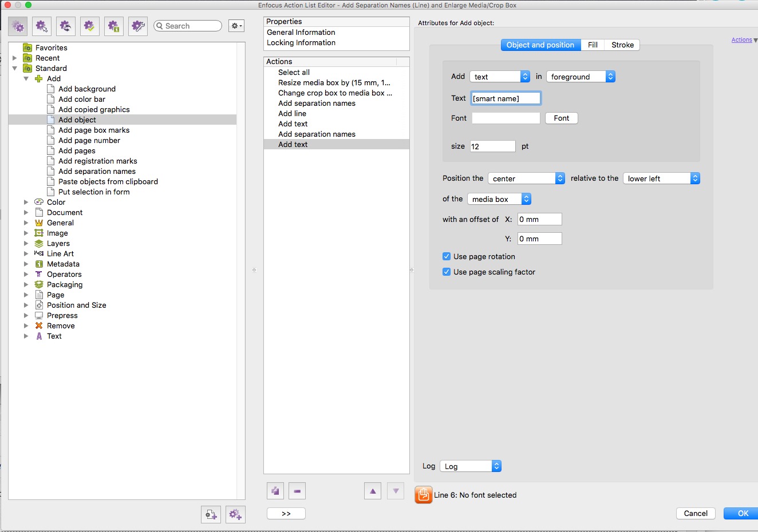
Task: Click the gear with cursor arrow icon
Action: (x=42, y=26)
